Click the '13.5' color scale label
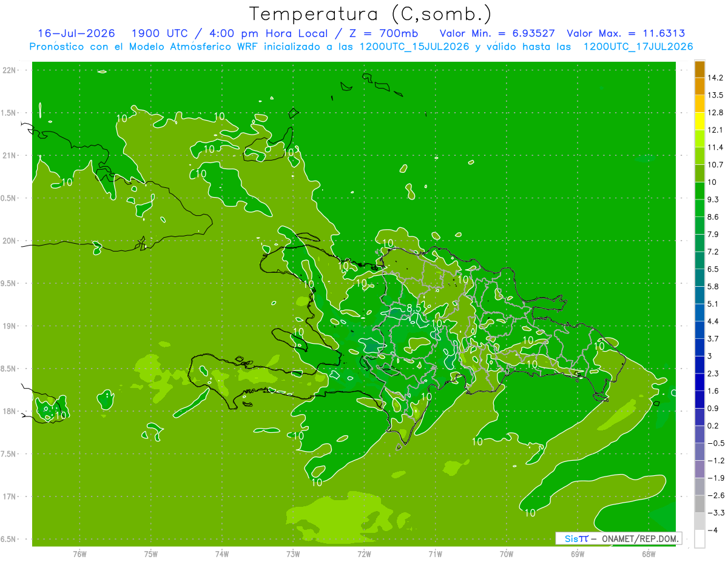Screen dimensions: 728x562 coord(715,95)
